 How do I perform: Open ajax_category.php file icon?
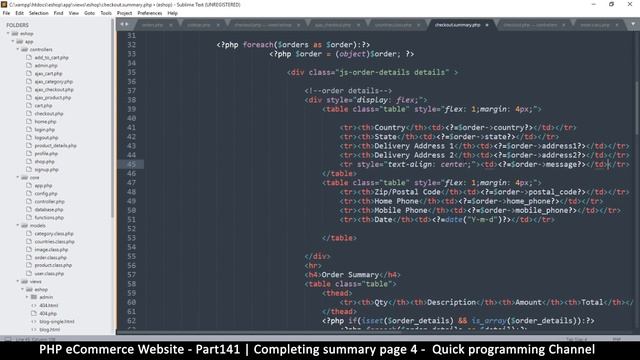(29, 82)
